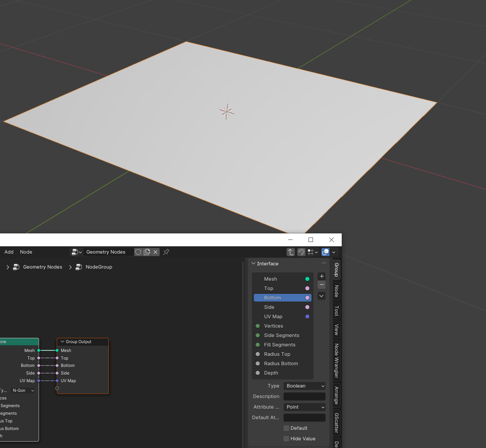Enable the Hide Value checkbox
The width and height of the screenshot is (486, 448).
coord(286,439)
